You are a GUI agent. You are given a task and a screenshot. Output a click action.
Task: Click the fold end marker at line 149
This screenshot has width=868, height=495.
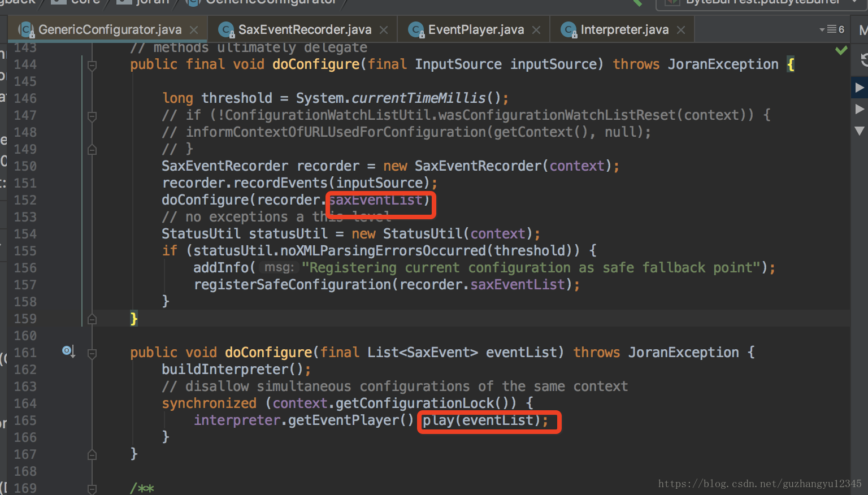pos(92,150)
